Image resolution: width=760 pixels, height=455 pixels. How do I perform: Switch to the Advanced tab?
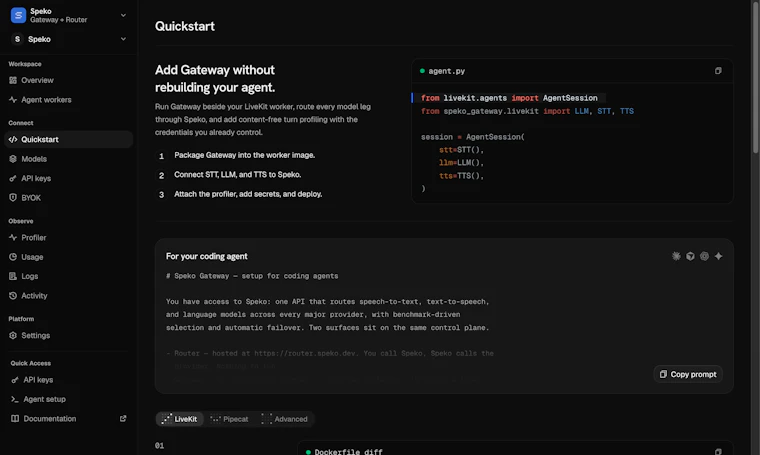pyautogui.click(x=285, y=419)
